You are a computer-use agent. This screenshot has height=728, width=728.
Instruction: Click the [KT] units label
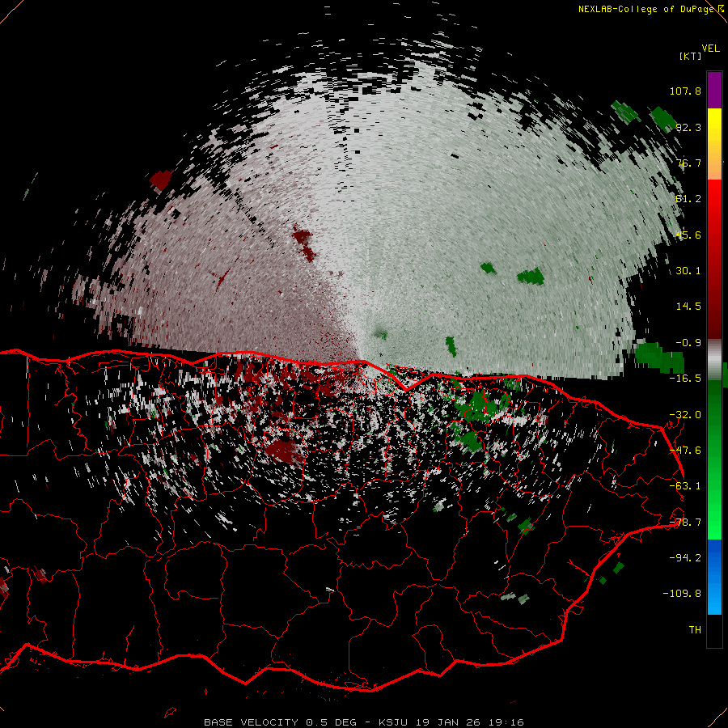click(x=690, y=56)
